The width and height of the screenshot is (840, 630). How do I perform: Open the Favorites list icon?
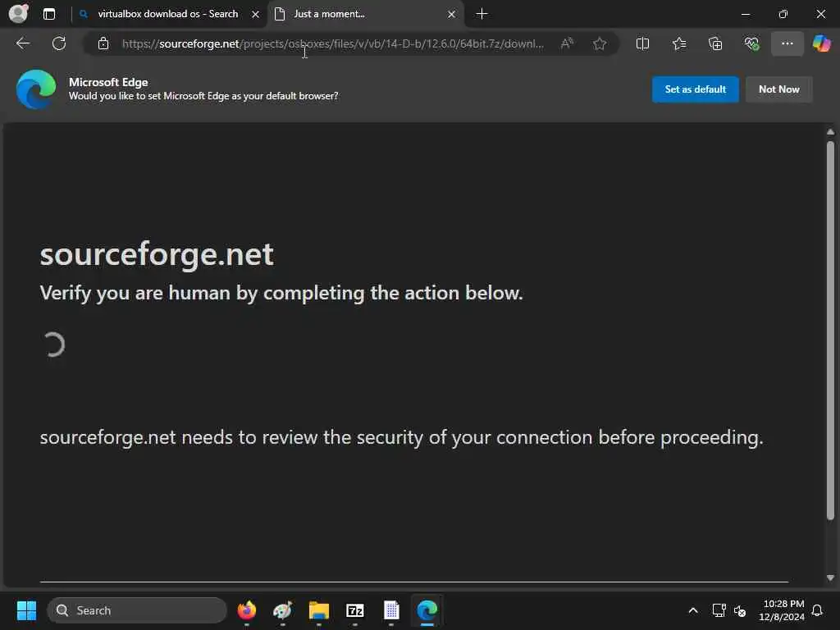coord(678,43)
